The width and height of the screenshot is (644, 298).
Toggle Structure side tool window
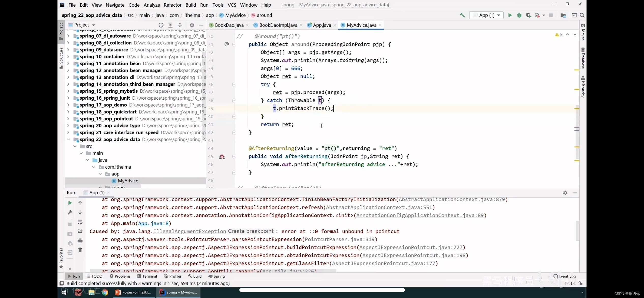point(61,58)
